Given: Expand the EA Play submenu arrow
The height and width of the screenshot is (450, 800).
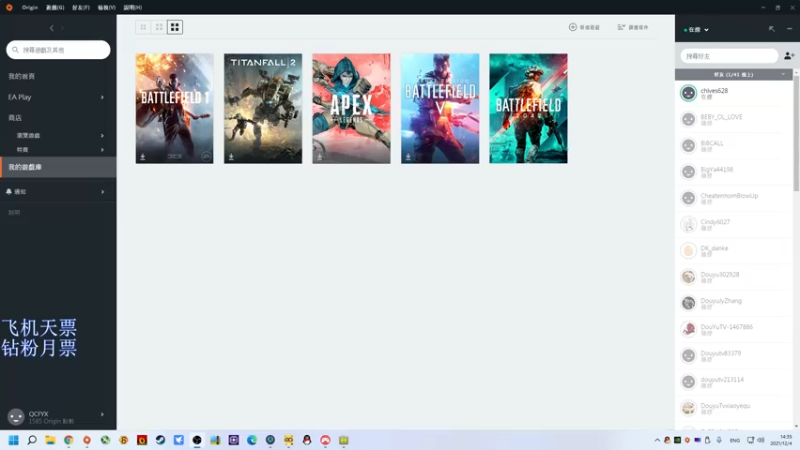Looking at the screenshot, I should pos(102,97).
